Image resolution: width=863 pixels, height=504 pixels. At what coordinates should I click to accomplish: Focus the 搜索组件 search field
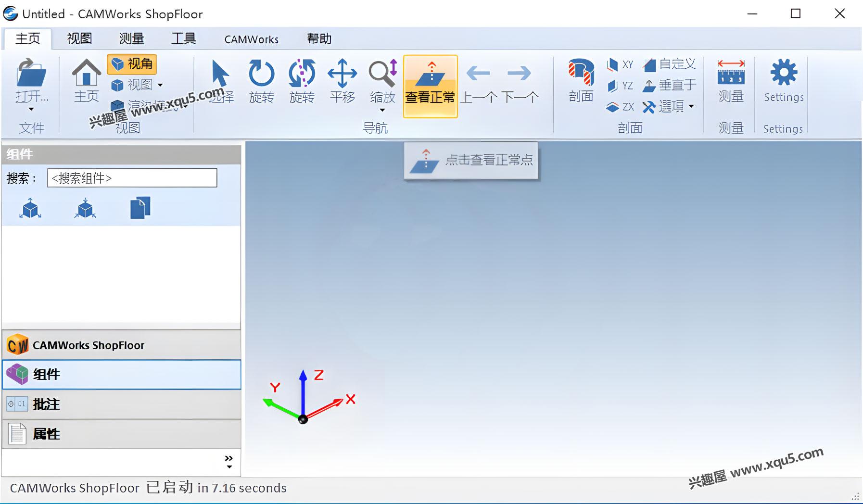coord(132,178)
